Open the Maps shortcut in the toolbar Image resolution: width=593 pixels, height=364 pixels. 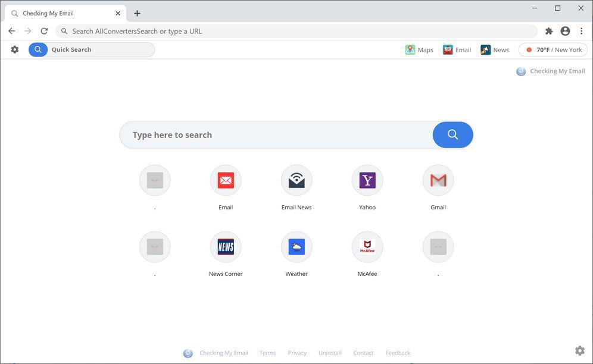click(x=419, y=50)
